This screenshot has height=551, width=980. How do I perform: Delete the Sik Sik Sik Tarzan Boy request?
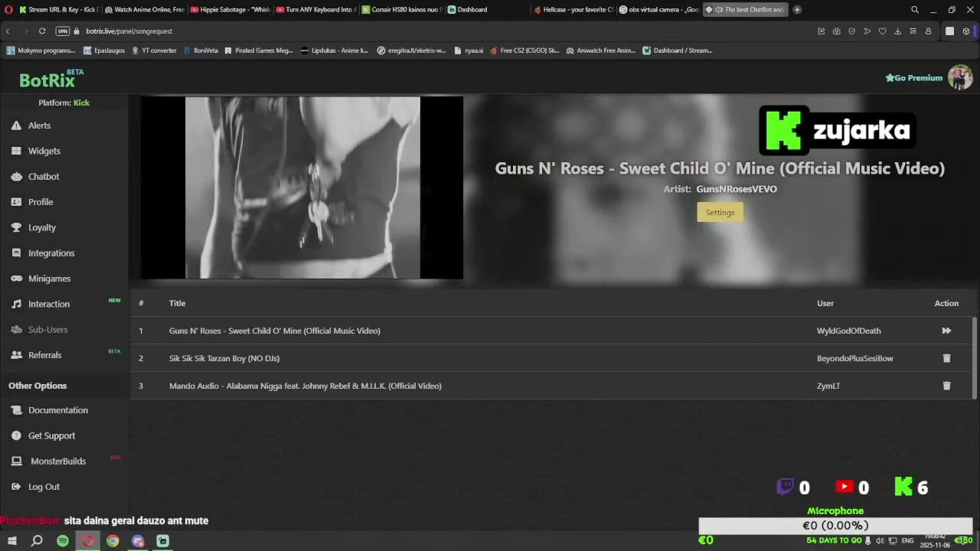[946, 358]
